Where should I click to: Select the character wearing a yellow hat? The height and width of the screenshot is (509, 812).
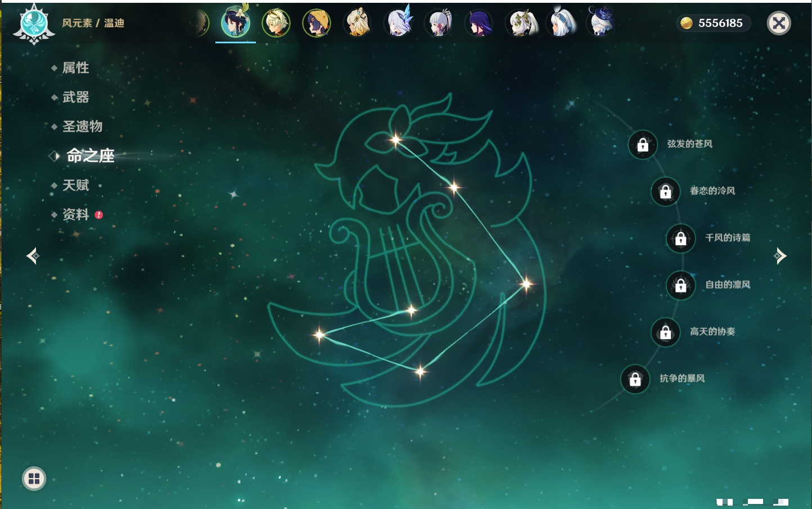tap(317, 23)
